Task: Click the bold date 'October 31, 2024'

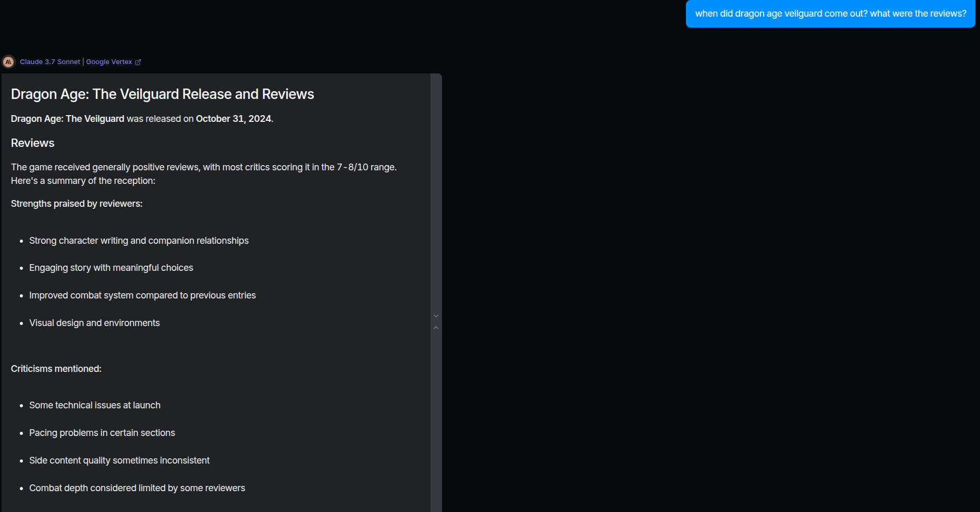Action: click(x=234, y=119)
